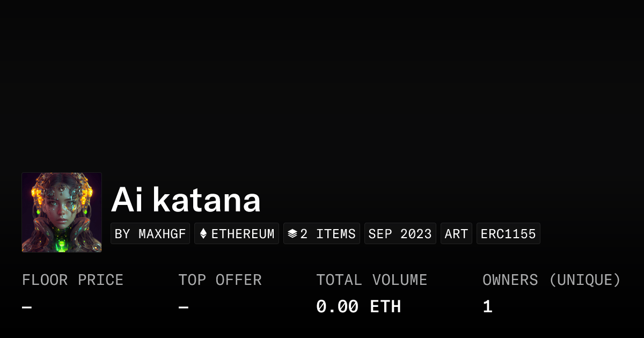Screen dimensions: 644x338
Task: Open the BY MAXHGF creator badge
Action: point(150,234)
